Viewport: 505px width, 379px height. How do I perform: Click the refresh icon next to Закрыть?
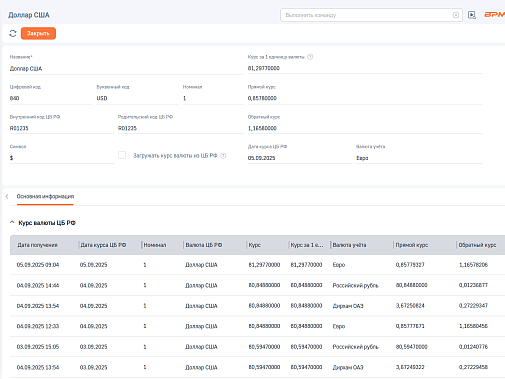(x=13, y=33)
